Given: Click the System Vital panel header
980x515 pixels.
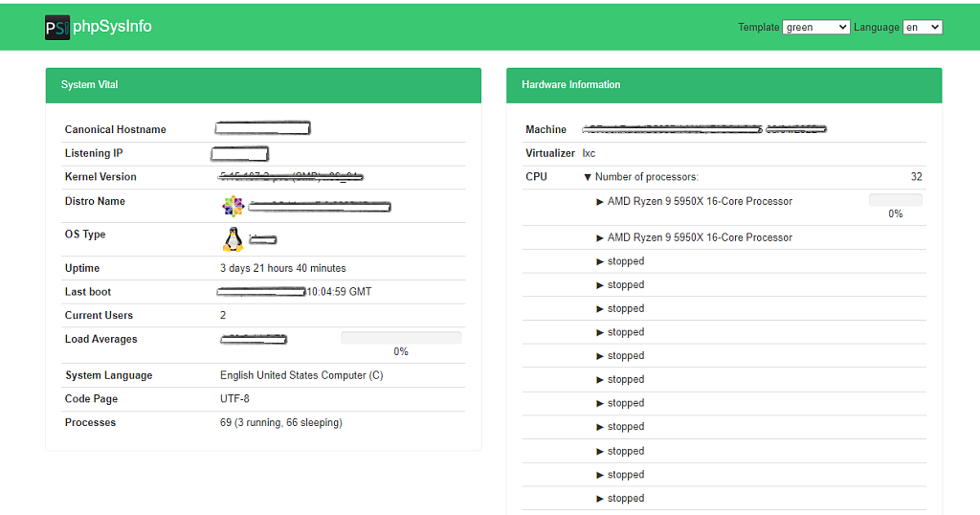Looking at the screenshot, I should coord(263,85).
